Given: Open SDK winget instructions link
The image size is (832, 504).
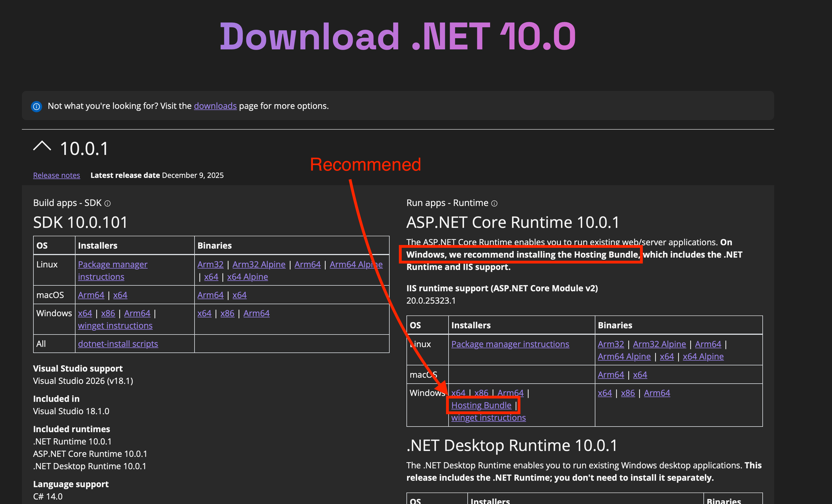Looking at the screenshot, I should [x=115, y=326].
